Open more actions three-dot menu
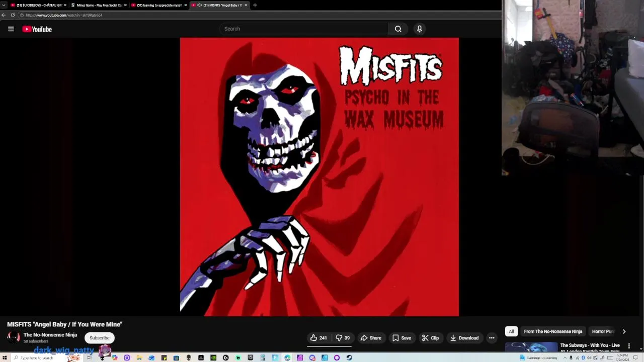The image size is (644, 362). click(492, 338)
